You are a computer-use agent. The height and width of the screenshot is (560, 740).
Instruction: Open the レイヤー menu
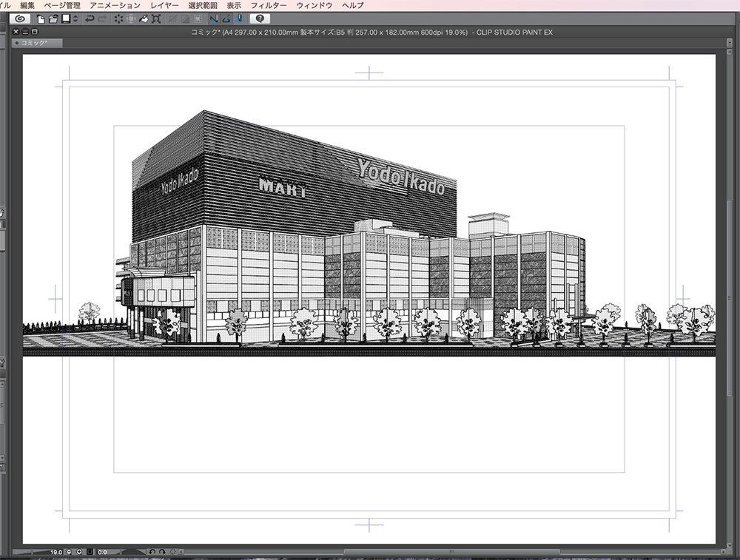coord(164,5)
